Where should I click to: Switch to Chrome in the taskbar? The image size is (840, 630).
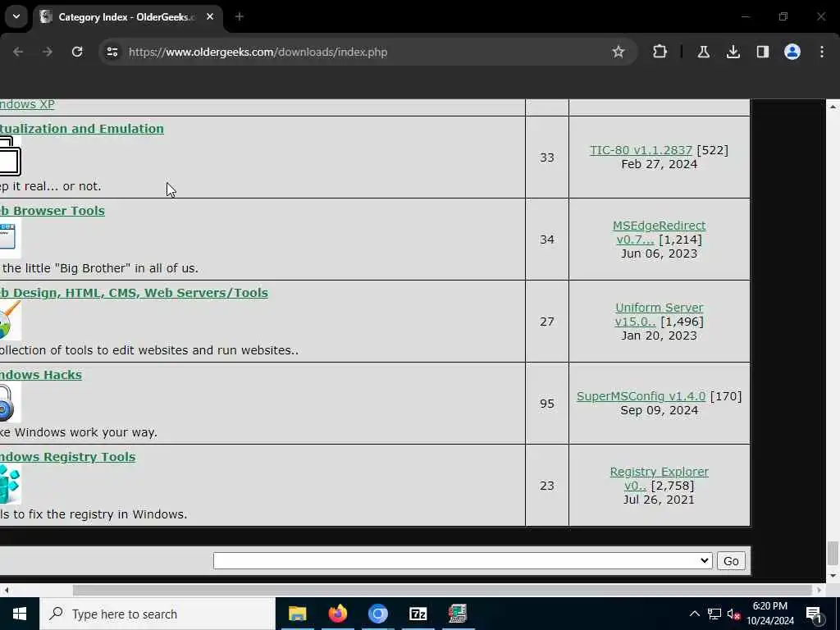pyautogui.click(x=377, y=614)
